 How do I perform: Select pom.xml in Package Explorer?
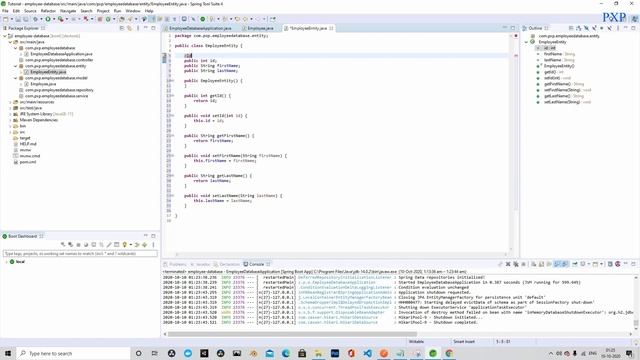point(28,162)
